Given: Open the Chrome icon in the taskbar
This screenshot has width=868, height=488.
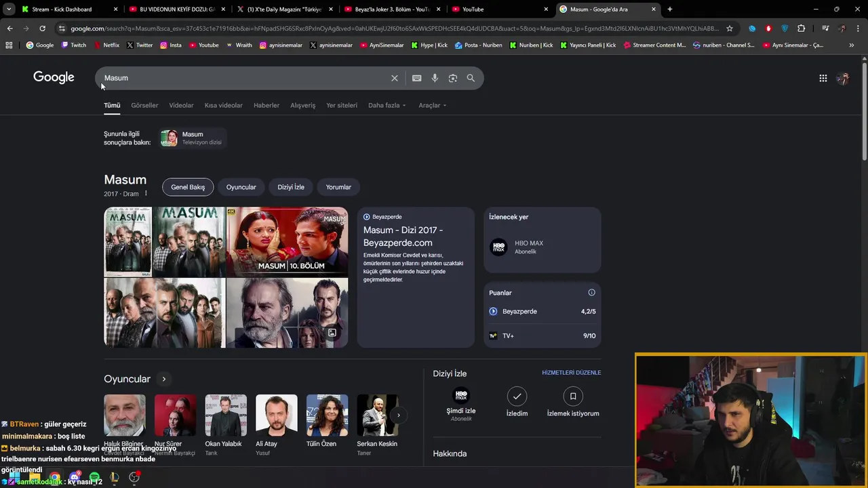Looking at the screenshot, I should pos(54,477).
